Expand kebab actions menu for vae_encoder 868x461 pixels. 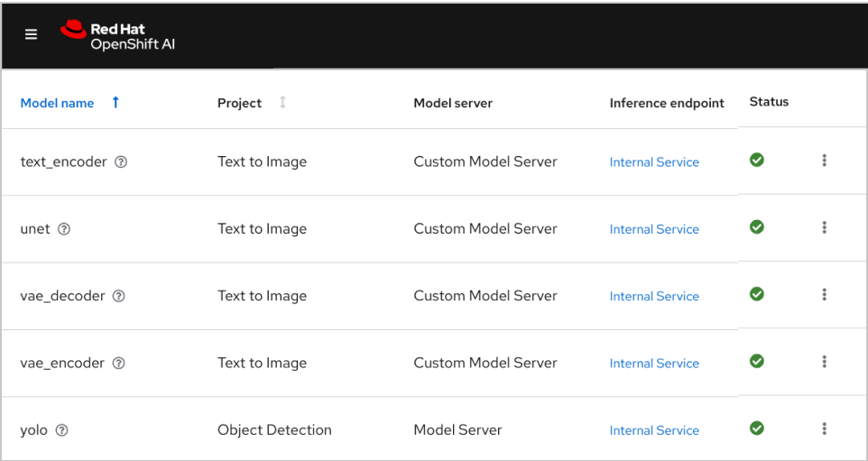(824, 361)
